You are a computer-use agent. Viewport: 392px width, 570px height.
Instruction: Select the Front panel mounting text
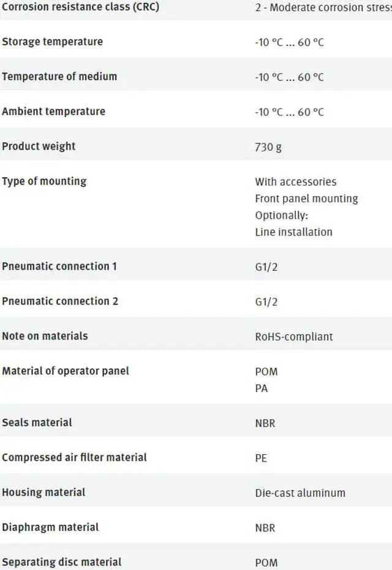click(x=306, y=199)
